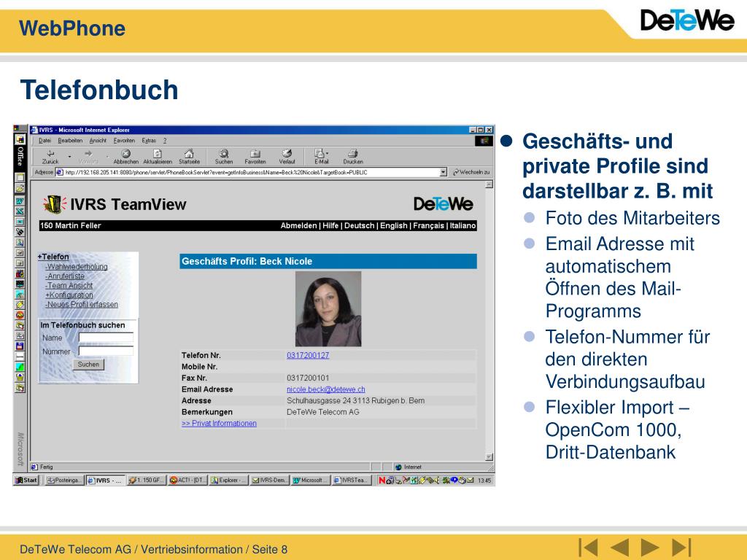Click Neues Profil erfassen link
Image resolution: width=747 pixels, height=560 pixels.
coord(82,304)
